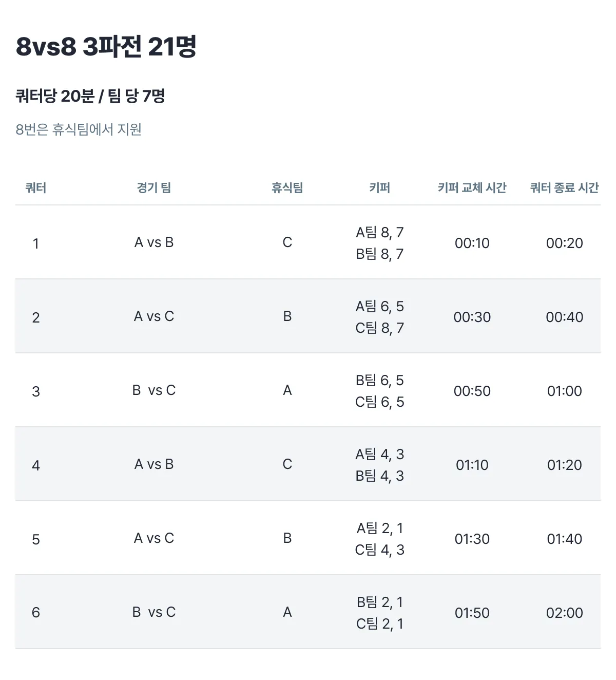Screen dimensions: 616x680
Task: Click the 키퍼 column header
Action: pyautogui.click(x=380, y=188)
